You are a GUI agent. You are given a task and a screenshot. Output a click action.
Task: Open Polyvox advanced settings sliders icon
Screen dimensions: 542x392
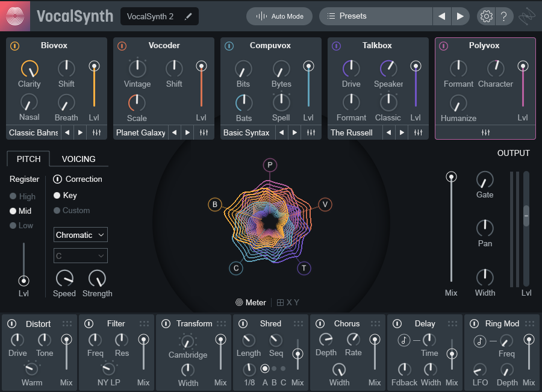tap(485, 132)
